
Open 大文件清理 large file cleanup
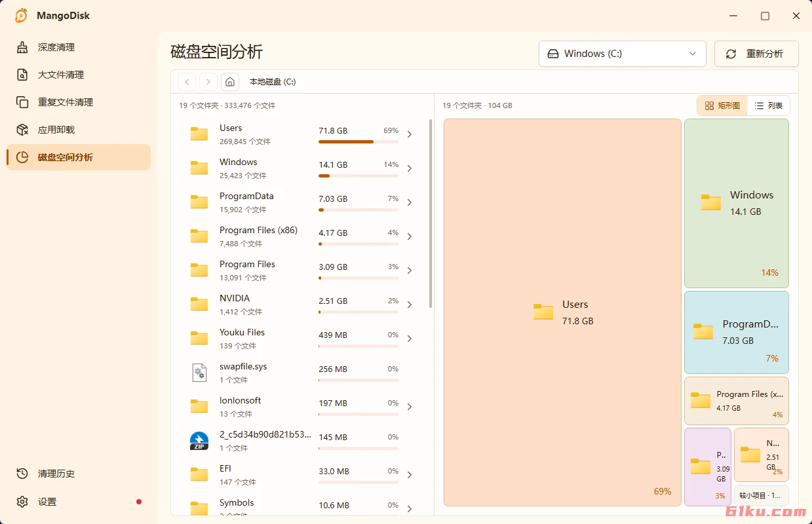point(79,75)
